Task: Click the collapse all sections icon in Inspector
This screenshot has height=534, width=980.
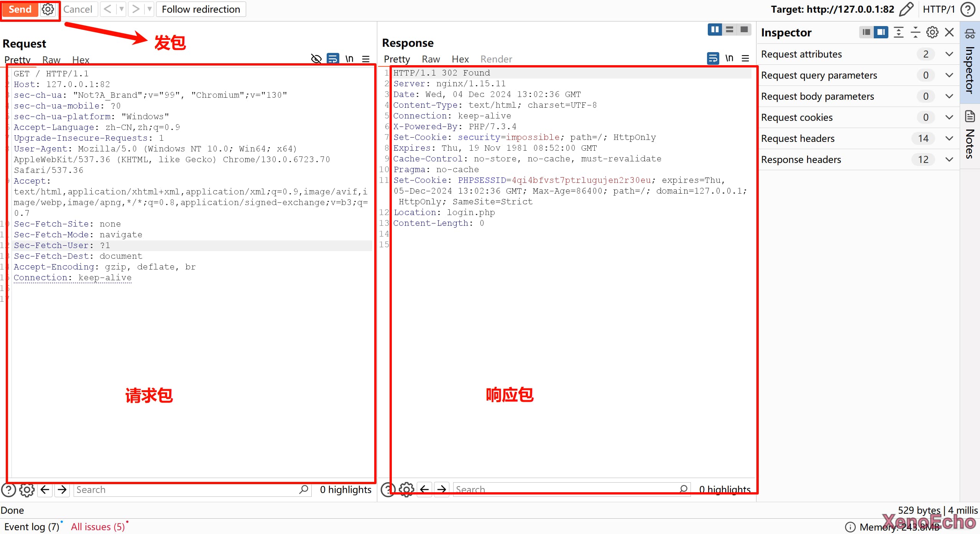Action: (x=915, y=32)
